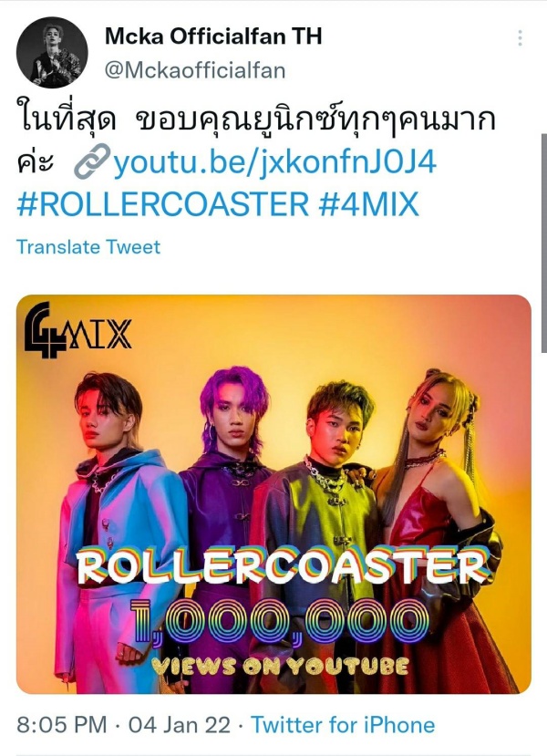The height and width of the screenshot is (756, 547).
Task: Click the chain link icon before the URL
Action: click(x=92, y=162)
